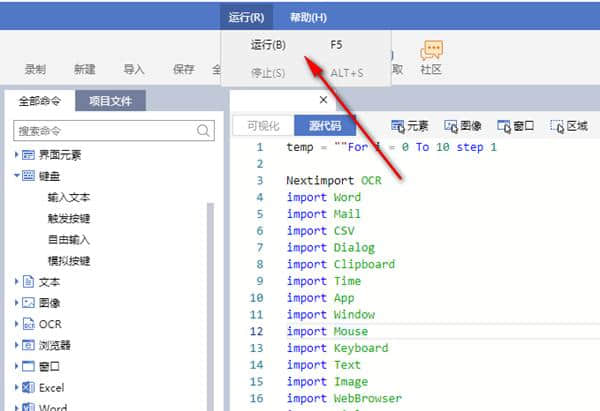Click the 录制 record toolbar button
The image size is (600, 411).
pos(35,69)
